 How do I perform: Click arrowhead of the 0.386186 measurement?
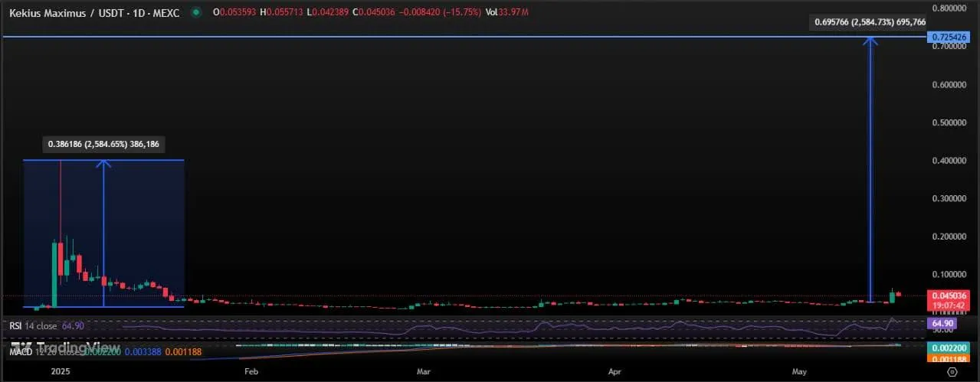tap(103, 164)
